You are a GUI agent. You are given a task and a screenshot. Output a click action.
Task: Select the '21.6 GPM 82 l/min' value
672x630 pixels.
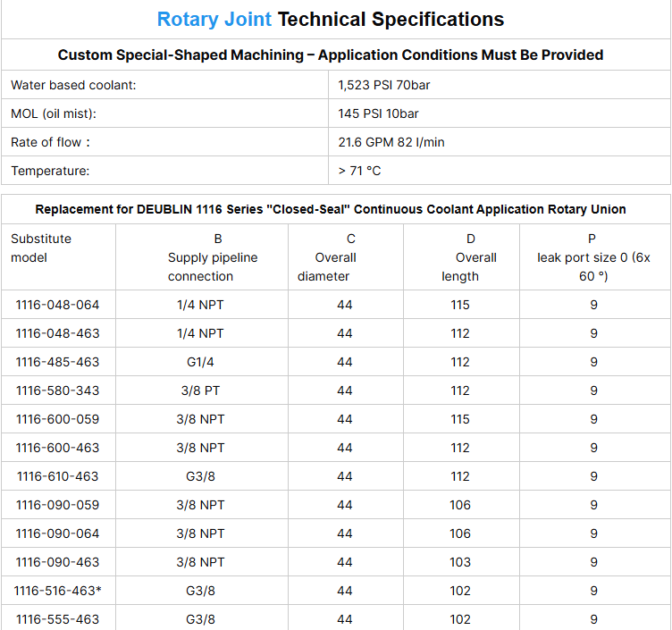[391, 142]
